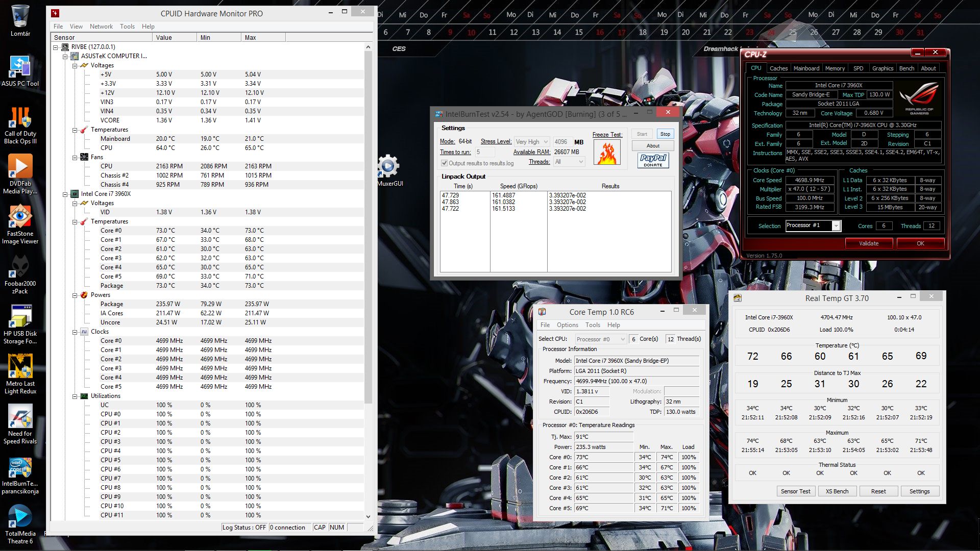
Task: Open Call of Duty Black Ops III shortcut
Action: point(20,126)
